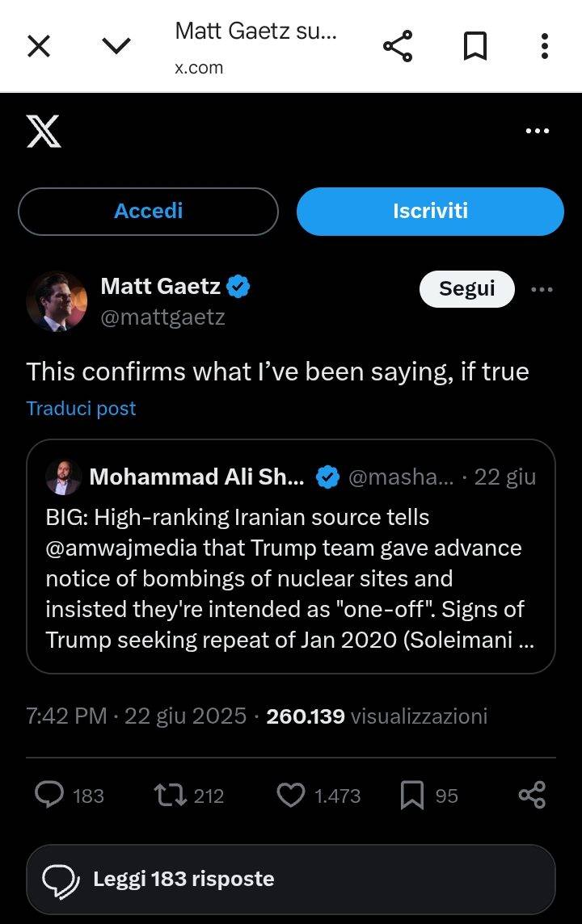Open browser three-dot overflow menu
This screenshot has height=924, width=582.
[x=545, y=47]
